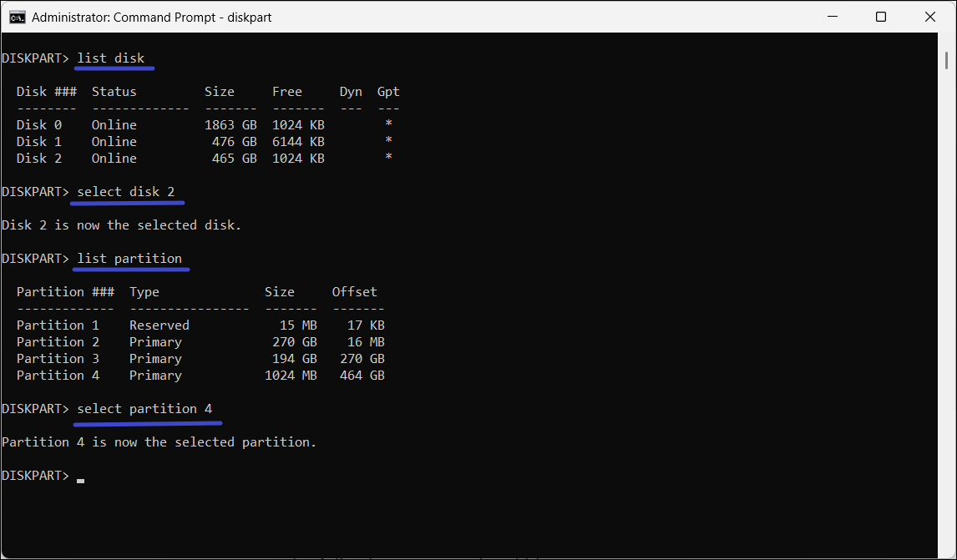Click the Command Prompt icon in title bar
The height and width of the screenshot is (560, 957).
point(17,17)
